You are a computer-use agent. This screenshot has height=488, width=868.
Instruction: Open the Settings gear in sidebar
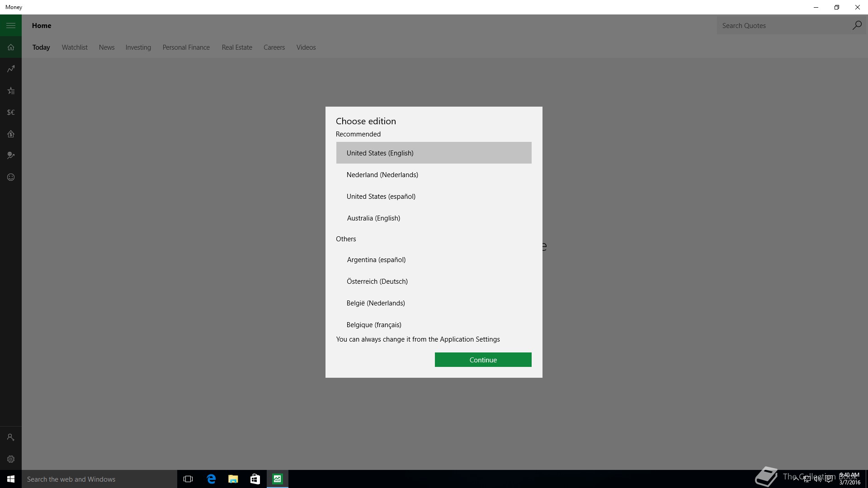(11, 459)
